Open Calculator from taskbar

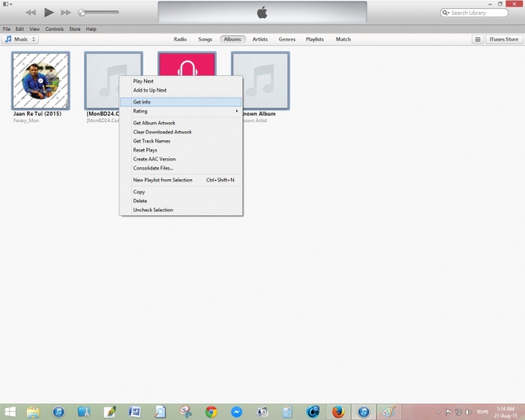(287, 412)
